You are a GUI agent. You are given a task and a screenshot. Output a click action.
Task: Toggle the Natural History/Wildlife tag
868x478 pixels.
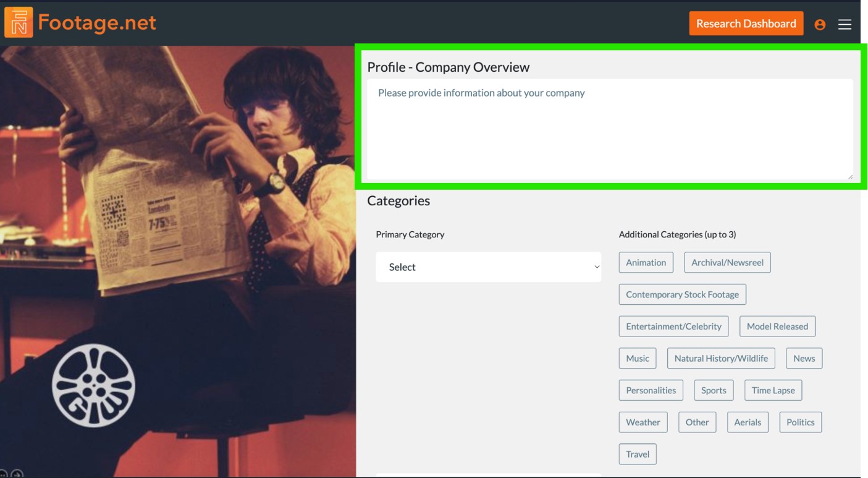(x=721, y=358)
